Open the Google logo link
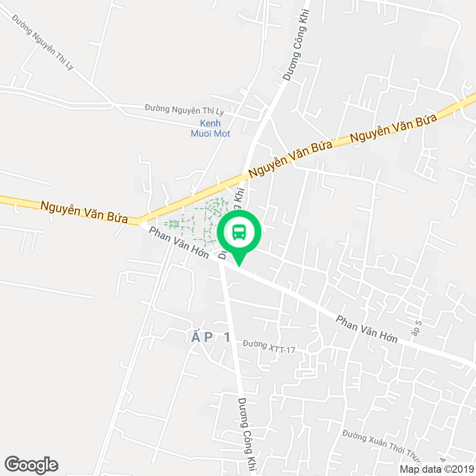476x476 pixels. click(x=32, y=465)
